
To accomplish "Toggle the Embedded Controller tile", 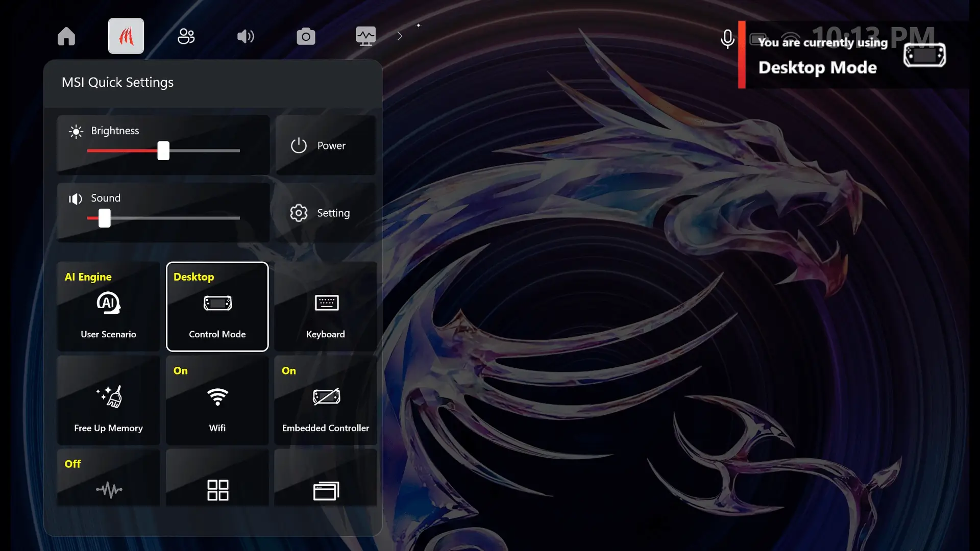I will (326, 400).
